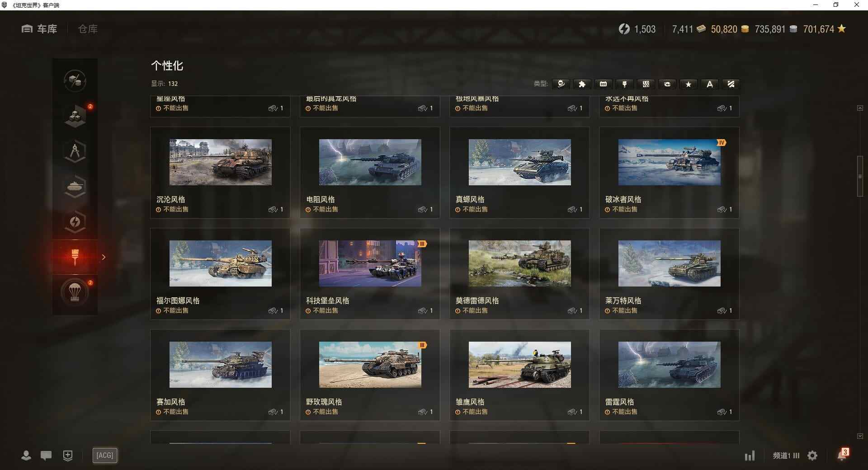Click the [ACG] clan button

click(x=105, y=455)
